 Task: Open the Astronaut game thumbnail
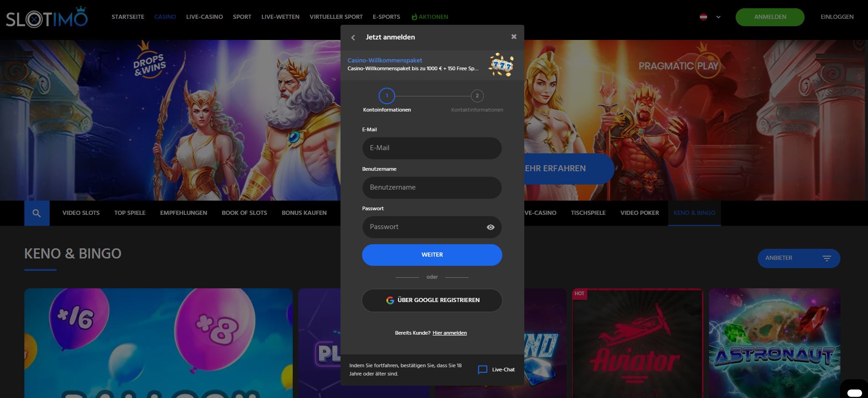(x=774, y=343)
